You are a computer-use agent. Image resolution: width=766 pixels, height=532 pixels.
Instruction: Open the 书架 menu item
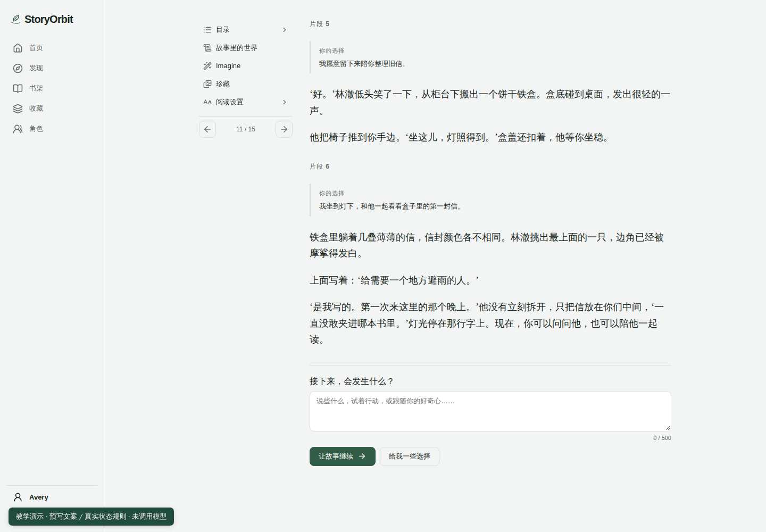pyautogui.click(x=52, y=88)
